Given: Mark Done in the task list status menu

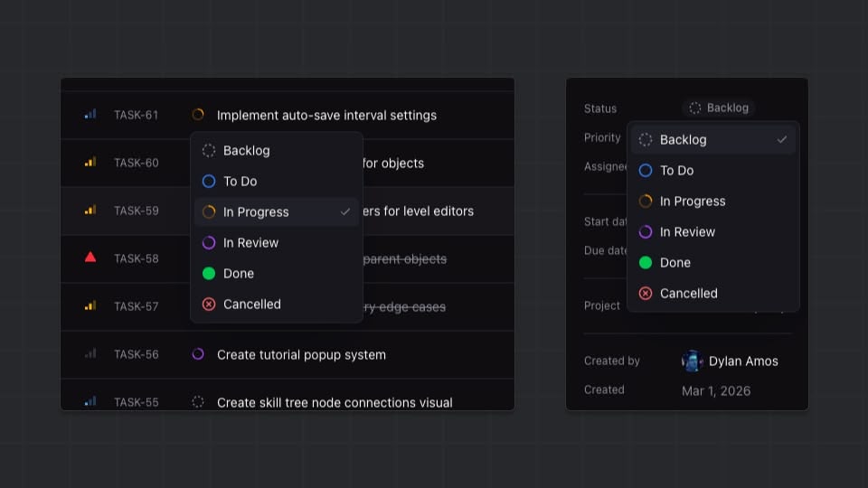Looking at the screenshot, I should (x=277, y=273).
